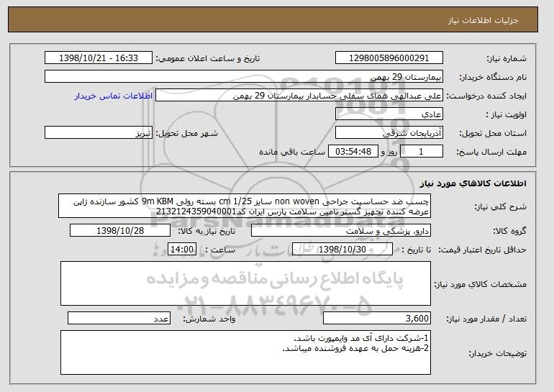Click delivery province field آذربایجان شرقی

[389, 133]
